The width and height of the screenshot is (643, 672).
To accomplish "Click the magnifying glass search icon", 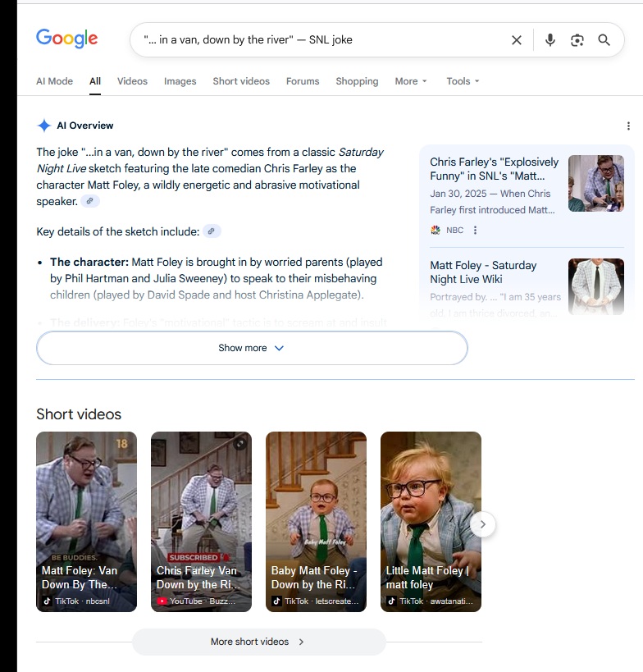I will [x=604, y=40].
